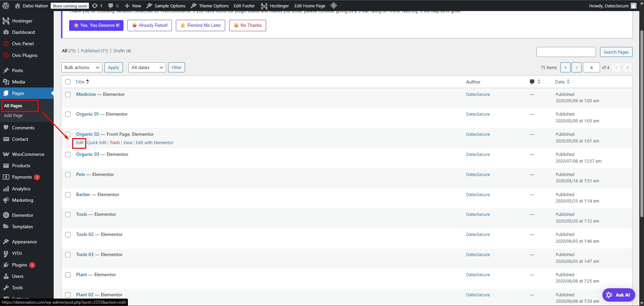This screenshot has height=306, width=644.
Task: Go to previous page of results
Action: click(577, 67)
